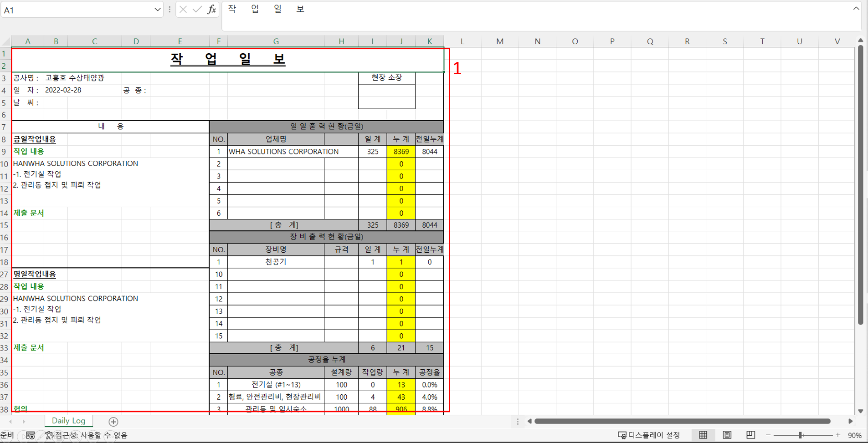
Task: Zoom in with the plus icon
Action: coord(837,435)
